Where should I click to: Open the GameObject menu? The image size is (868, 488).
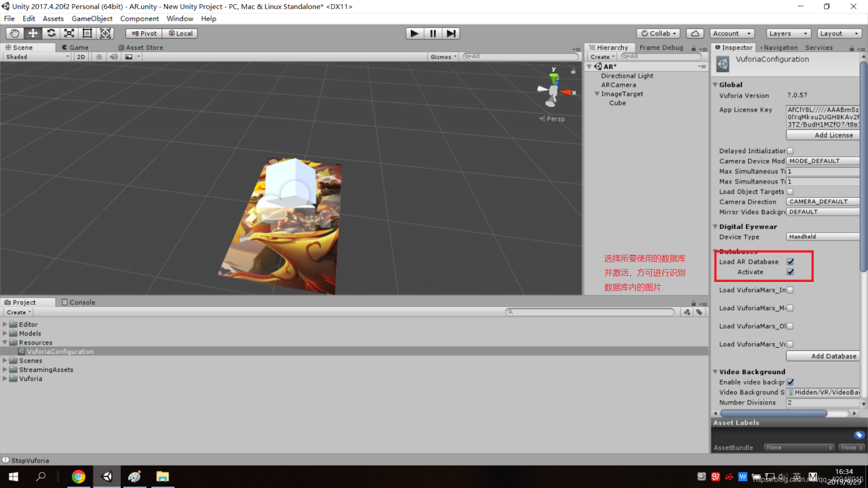pyautogui.click(x=92, y=18)
